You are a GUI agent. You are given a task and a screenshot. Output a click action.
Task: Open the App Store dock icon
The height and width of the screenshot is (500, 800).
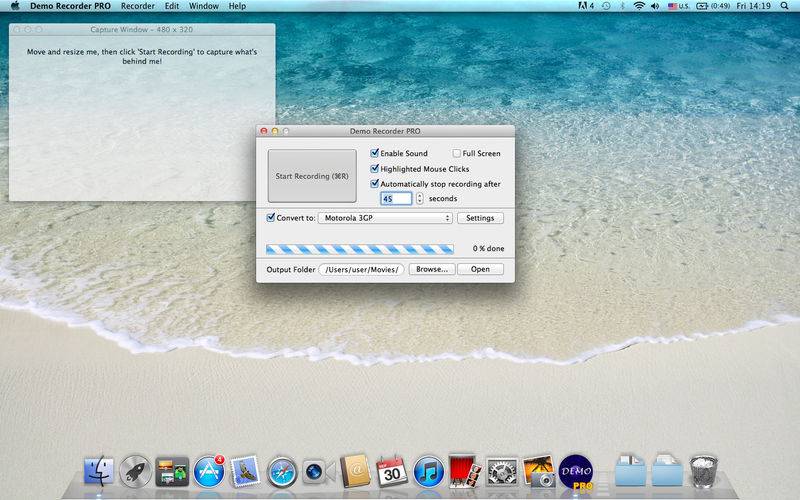(209, 471)
